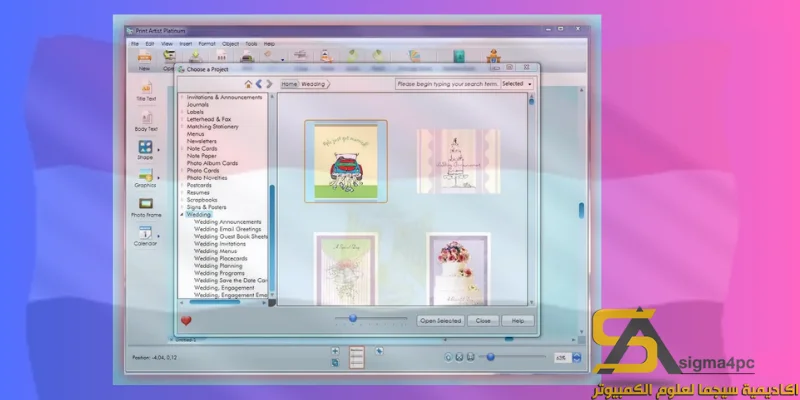The width and height of the screenshot is (800, 400).
Task: Click the Open project toolbar icon
Action: coord(169,56)
